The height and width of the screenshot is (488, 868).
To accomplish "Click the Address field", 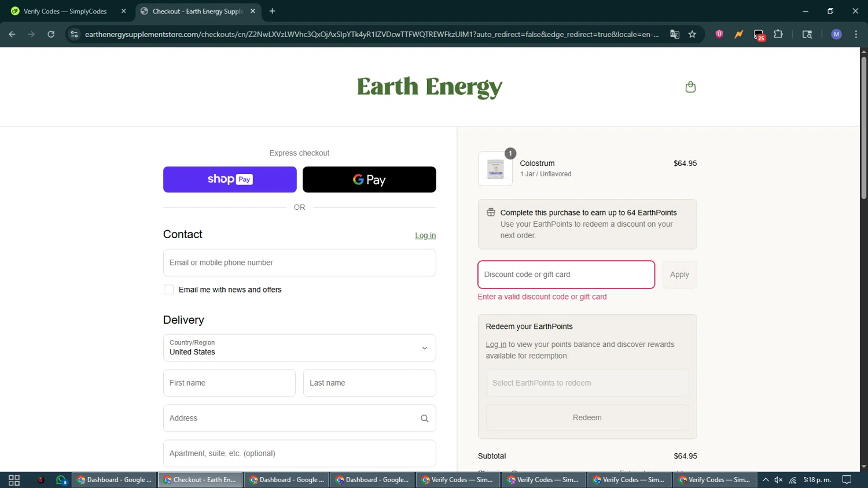I will point(299,418).
